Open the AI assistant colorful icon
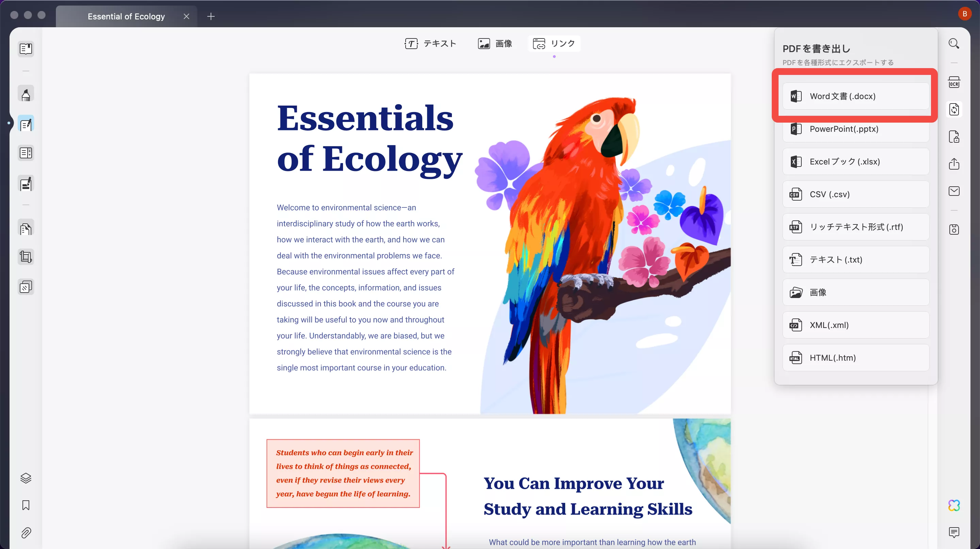The width and height of the screenshot is (980, 549). pyautogui.click(x=954, y=505)
